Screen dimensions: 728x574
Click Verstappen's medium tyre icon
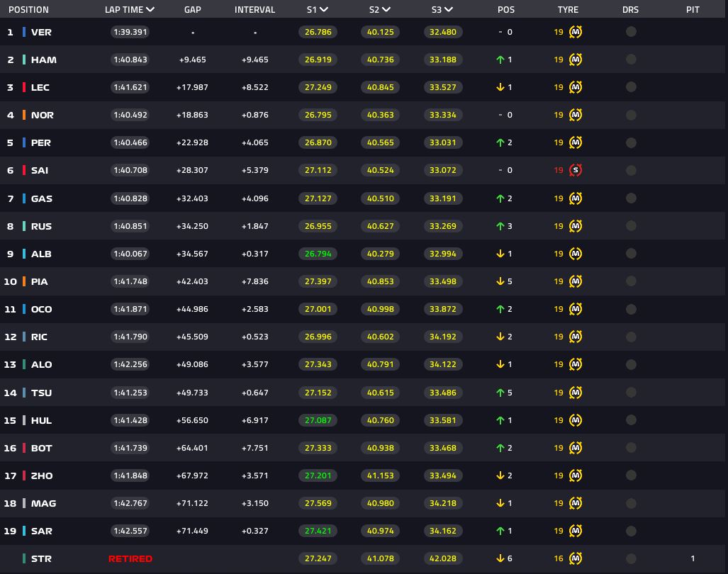click(576, 32)
